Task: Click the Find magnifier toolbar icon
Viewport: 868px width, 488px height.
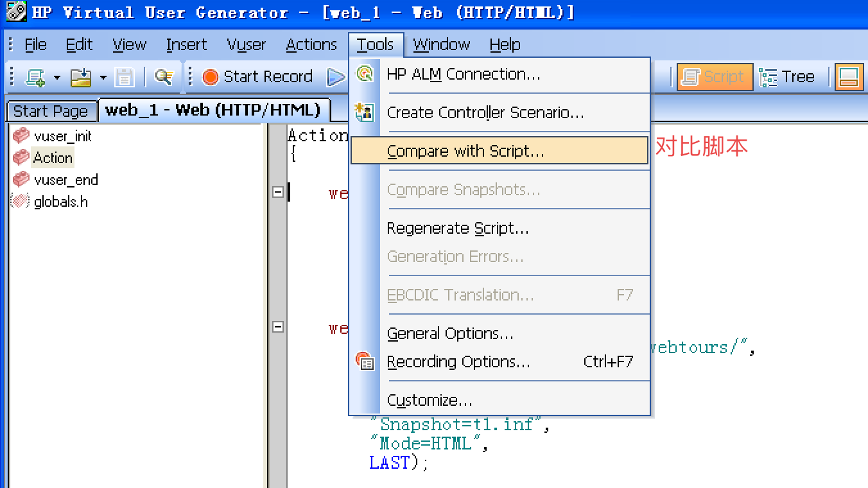Action: click(164, 77)
